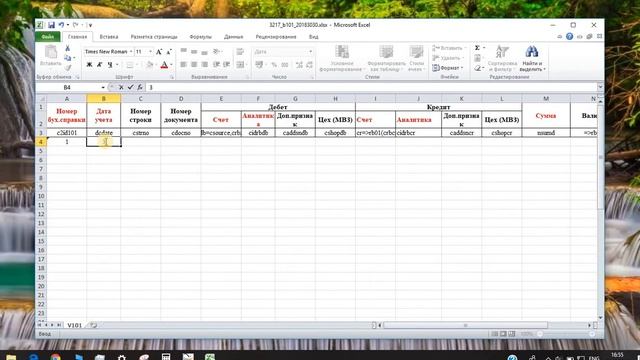Open Sort & Filter (Сортировка и фильтр)
This screenshot has height=360, width=640.
502,58
